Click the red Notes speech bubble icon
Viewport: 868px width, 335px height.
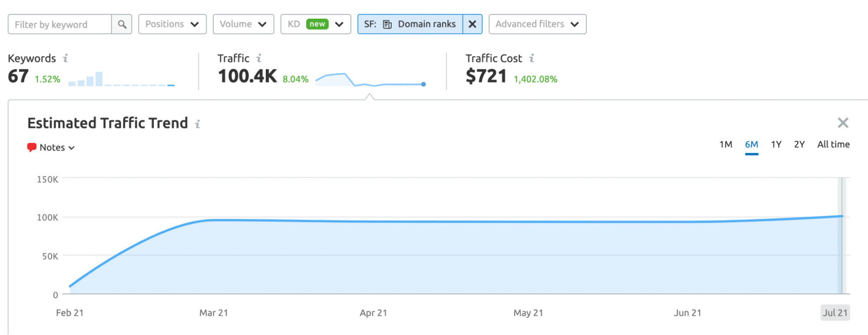coord(32,148)
